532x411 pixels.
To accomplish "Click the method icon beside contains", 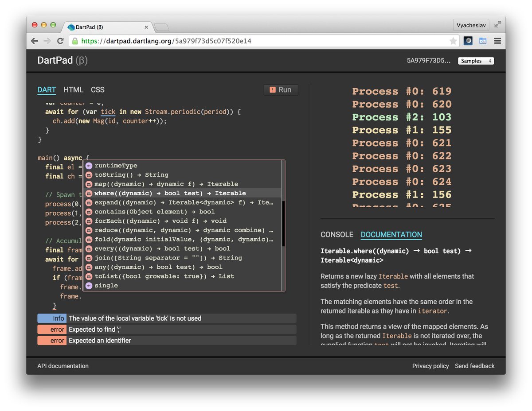I will point(89,212).
